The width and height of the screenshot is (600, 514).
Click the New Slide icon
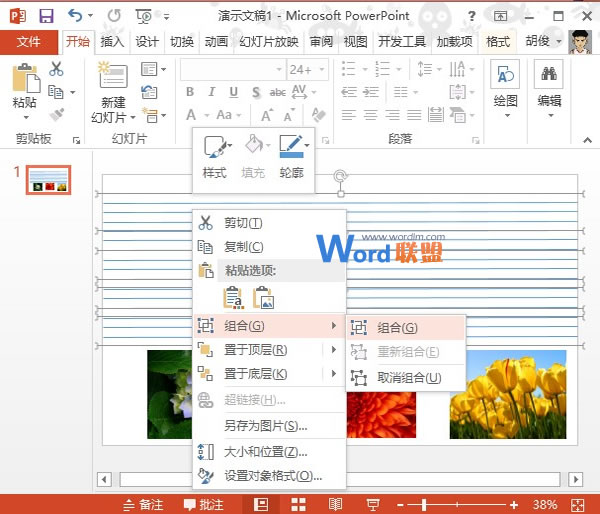[x=113, y=76]
